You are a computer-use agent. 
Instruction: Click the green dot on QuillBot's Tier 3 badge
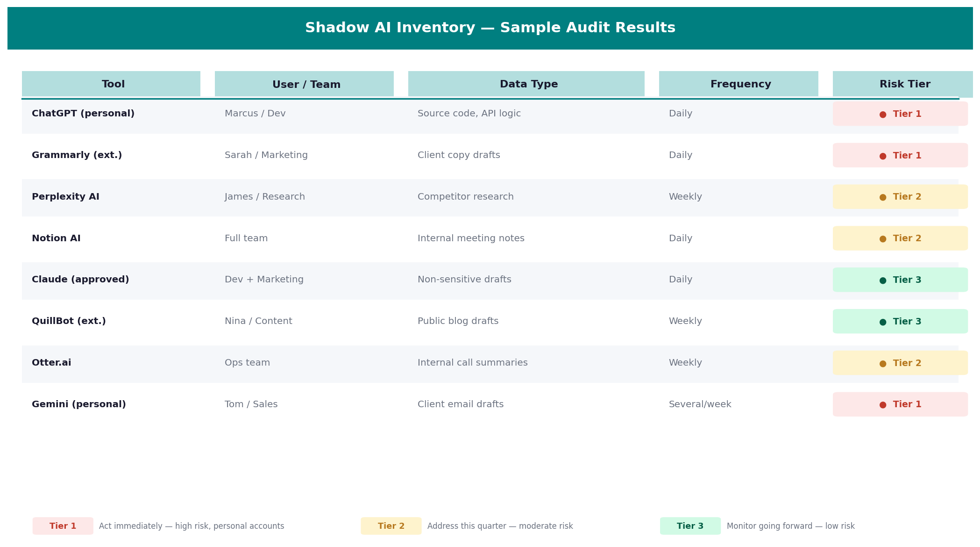883,321
